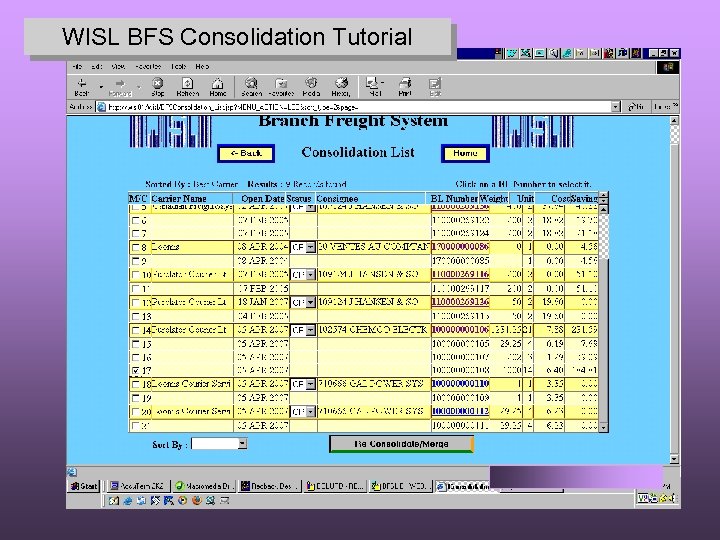Click the Refresh toolbar icon
The image size is (720, 540).
click(x=187, y=86)
